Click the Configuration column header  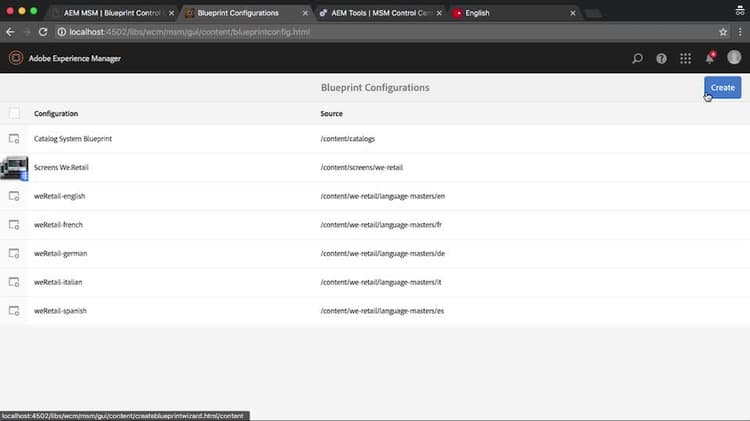click(55, 113)
